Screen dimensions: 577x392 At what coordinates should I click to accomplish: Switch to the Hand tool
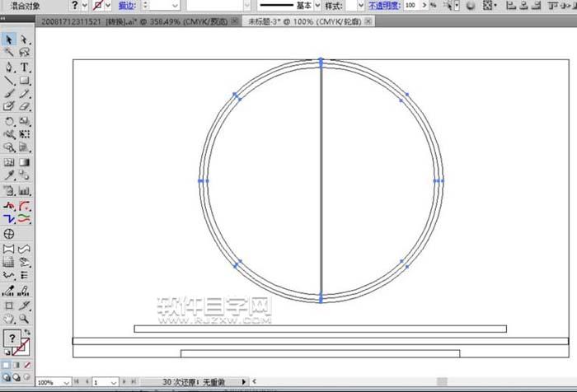click(x=9, y=318)
